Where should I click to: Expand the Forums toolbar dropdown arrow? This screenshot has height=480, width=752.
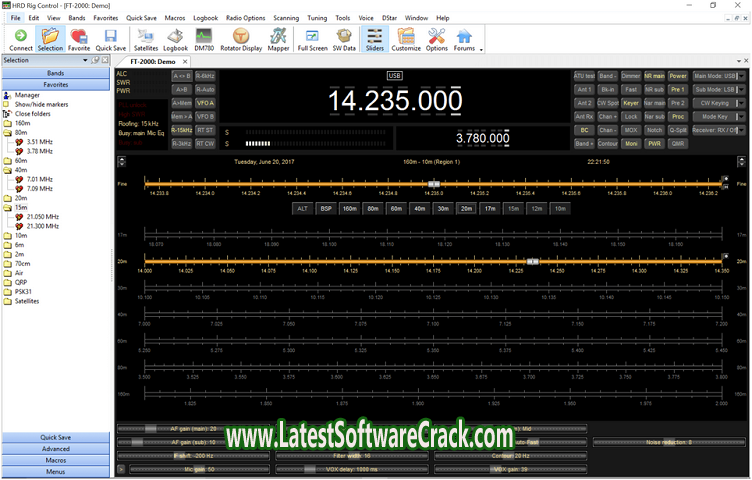482,48
